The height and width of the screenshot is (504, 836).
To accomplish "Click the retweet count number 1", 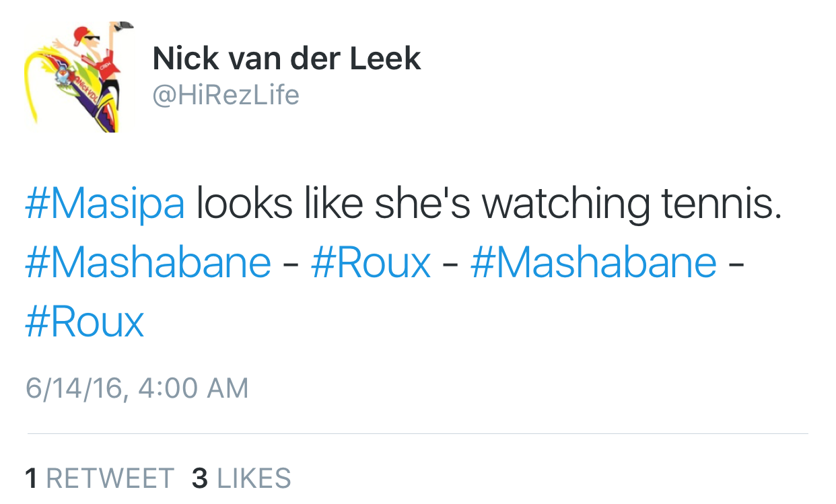I will pos(31,478).
